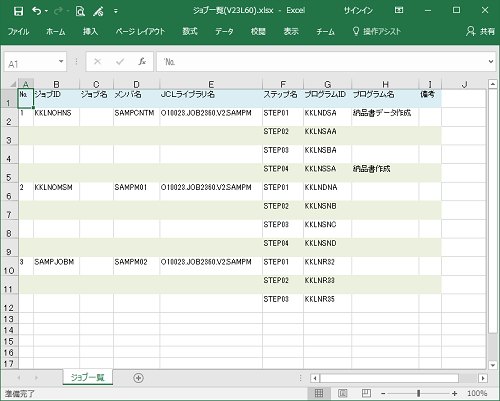Viewport: 500px width, 401px height.
Task: Click the Save icon in quick access toolbar
Action: [x=18, y=11]
